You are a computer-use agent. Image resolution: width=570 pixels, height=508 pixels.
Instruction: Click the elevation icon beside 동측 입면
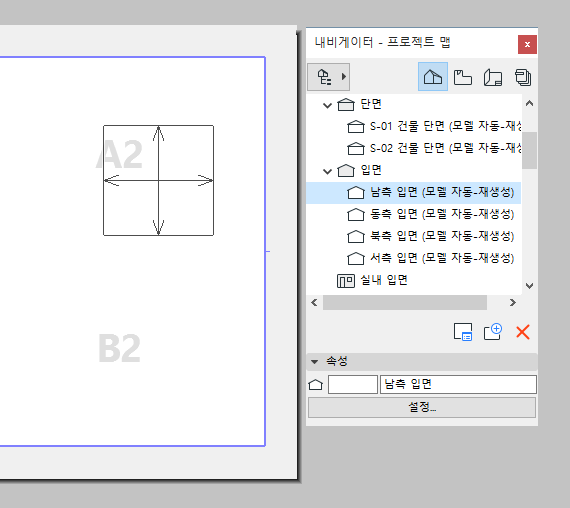click(356, 215)
